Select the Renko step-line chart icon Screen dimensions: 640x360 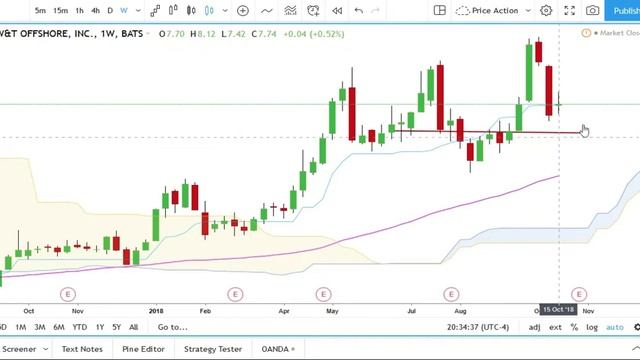click(155, 11)
